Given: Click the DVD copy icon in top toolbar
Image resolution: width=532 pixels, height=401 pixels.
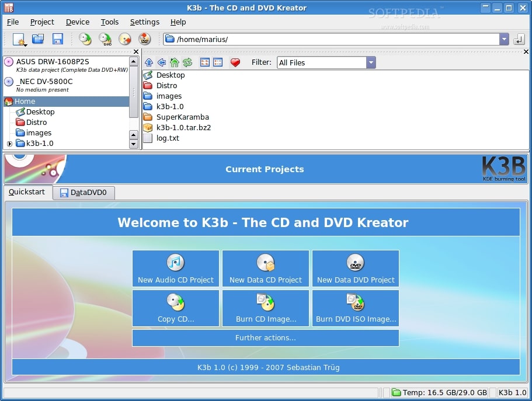Looking at the screenshot, I should tap(105, 39).
